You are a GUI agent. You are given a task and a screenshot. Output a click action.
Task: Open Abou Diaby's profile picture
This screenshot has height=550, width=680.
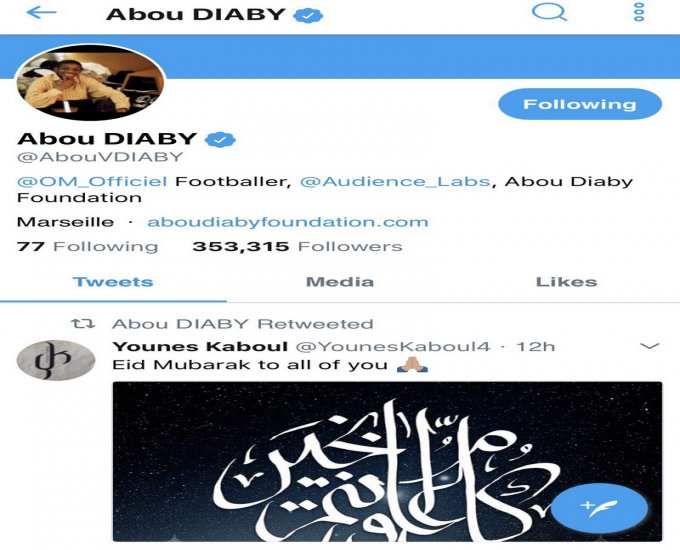tap(90, 82)
